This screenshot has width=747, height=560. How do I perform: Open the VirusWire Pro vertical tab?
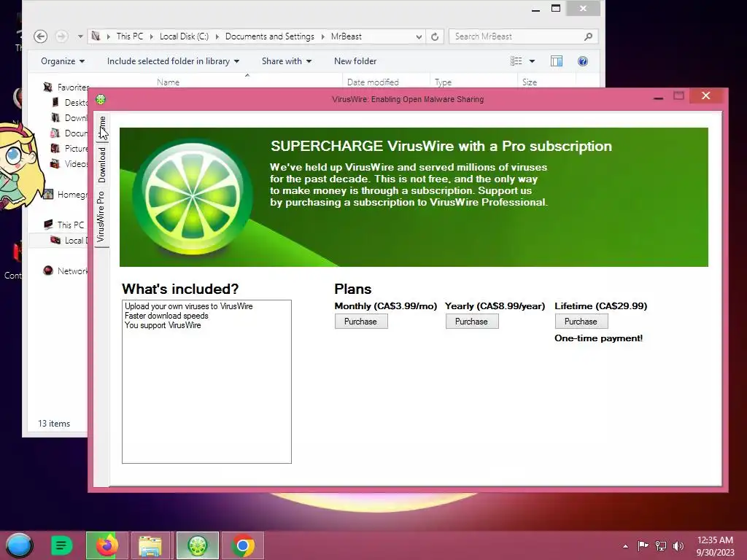(101, 217)
